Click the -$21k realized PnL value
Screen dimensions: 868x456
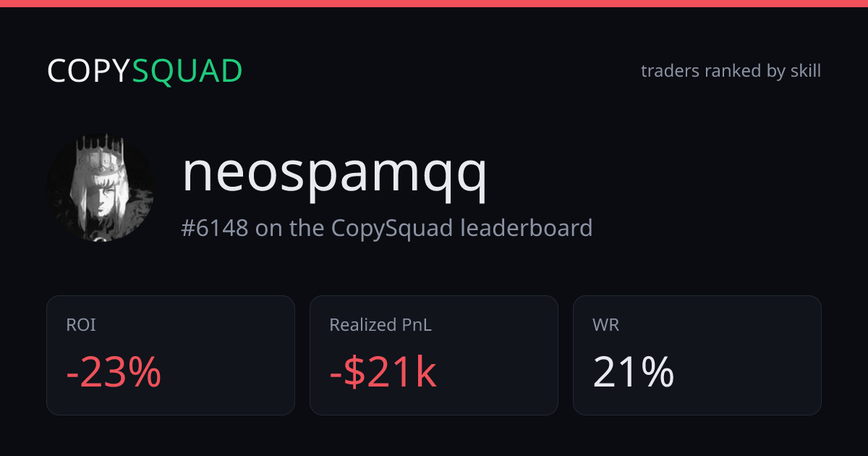tap(383, 373)
